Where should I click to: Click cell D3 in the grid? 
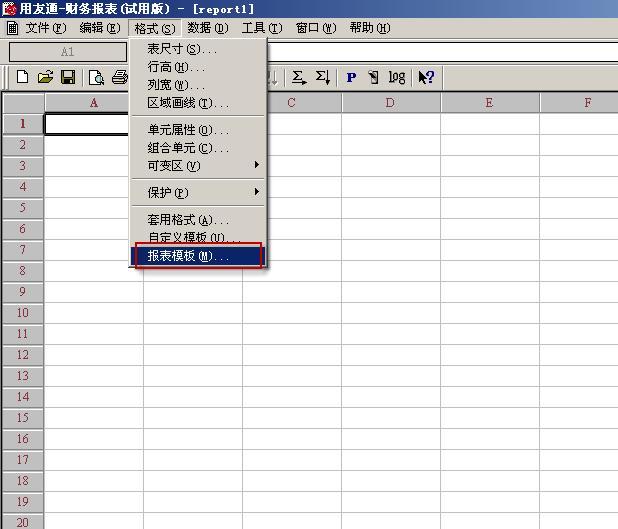(391, 166)
